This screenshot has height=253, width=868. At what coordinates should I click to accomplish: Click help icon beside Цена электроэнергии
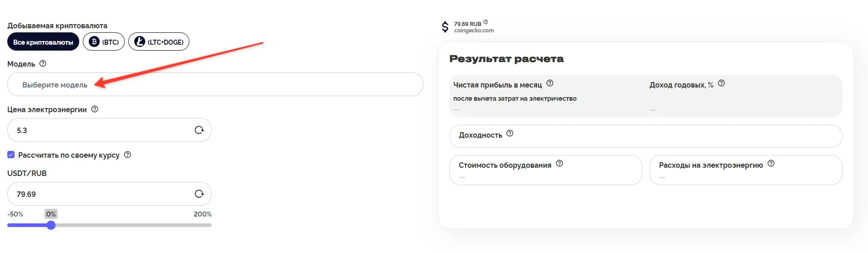[x=95, y=109]
